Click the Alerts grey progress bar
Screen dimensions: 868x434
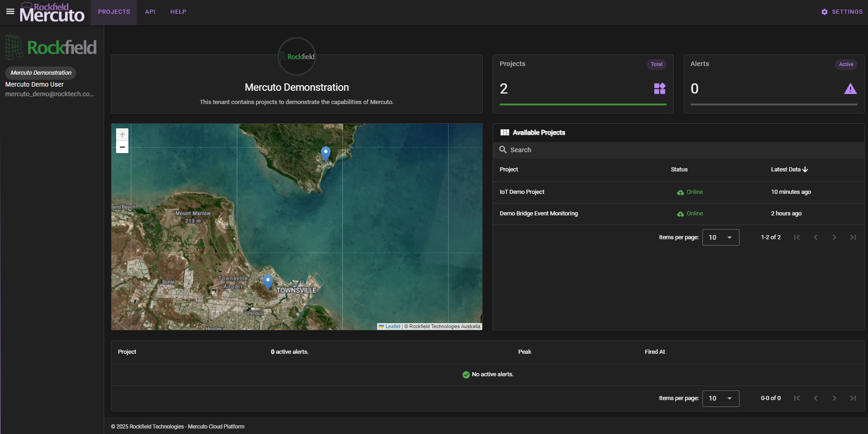click(773, 104)
